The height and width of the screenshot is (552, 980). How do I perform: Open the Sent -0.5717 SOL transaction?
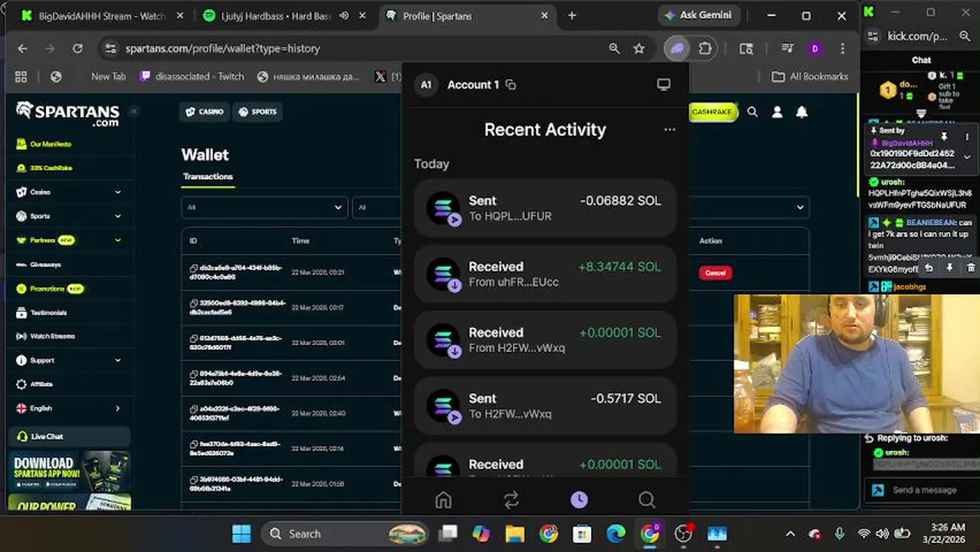(545, 406)
